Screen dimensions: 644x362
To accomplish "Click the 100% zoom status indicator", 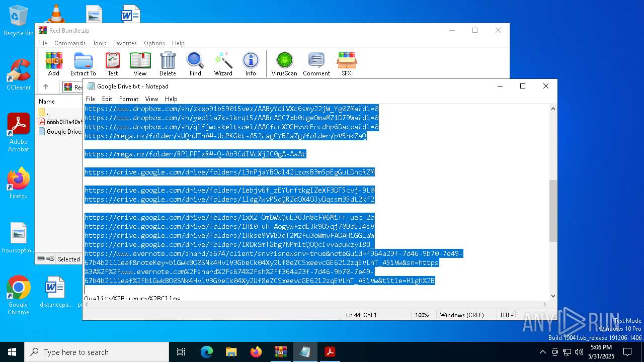I will point(422,315).
